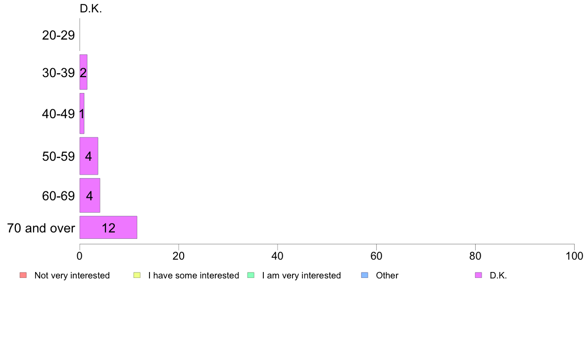Click the value 12 inside the bar
The height and width of the screenshot is (364, 588).
pyautogui.click(x=108, y=228)
